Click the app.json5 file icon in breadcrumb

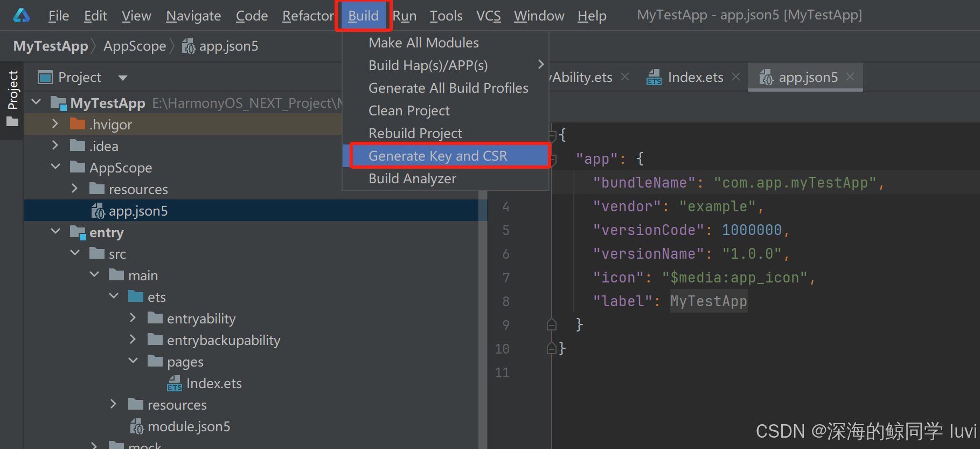[189, 46]
